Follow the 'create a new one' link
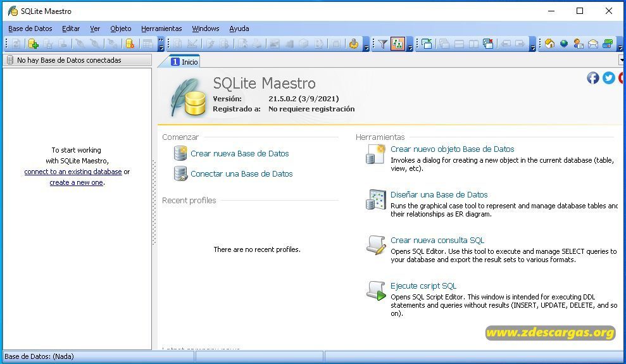626x364 pixels. pyautogui.click(x=76, y=182)
